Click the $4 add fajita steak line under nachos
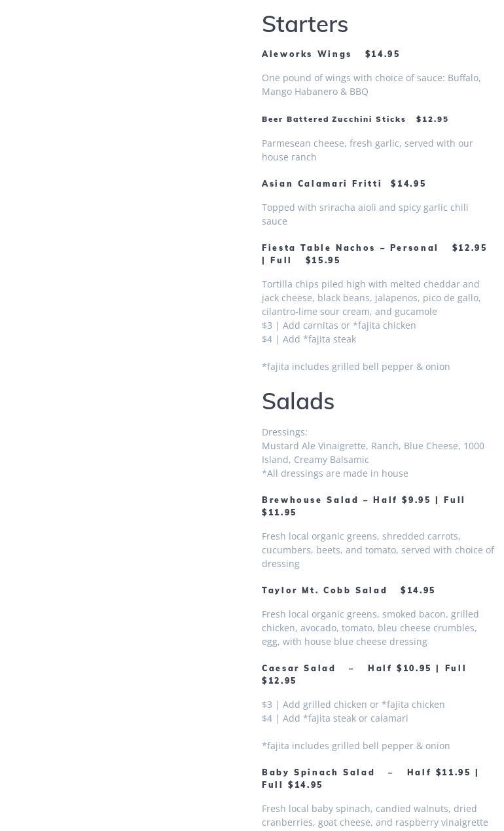The height and width of the screenshot is (831, 504). [309, 339]
